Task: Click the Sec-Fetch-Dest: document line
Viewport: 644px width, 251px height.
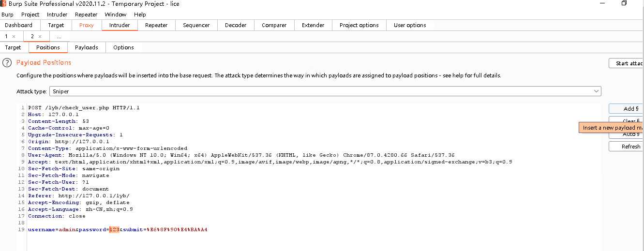Action: pyautogui.click(x=69, y=189)
